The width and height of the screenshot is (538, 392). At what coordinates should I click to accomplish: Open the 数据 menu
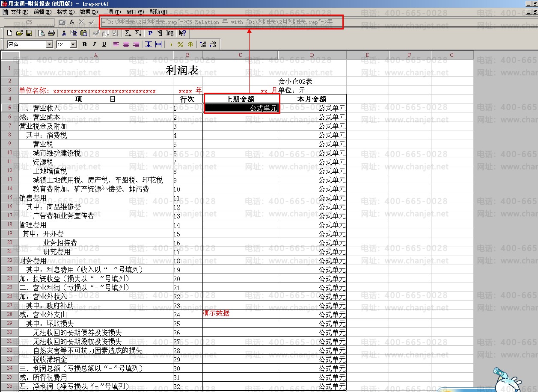click(x=89, y=12)
